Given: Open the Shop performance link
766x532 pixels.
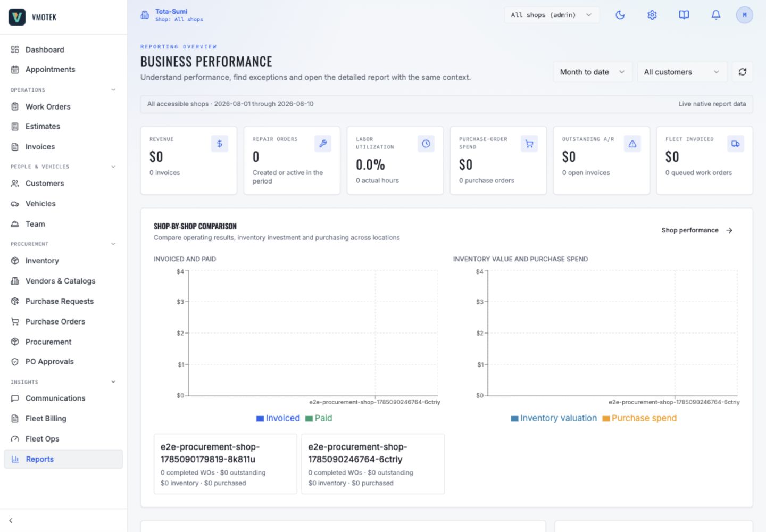Looking at the screenshot, I should (697, 230).
